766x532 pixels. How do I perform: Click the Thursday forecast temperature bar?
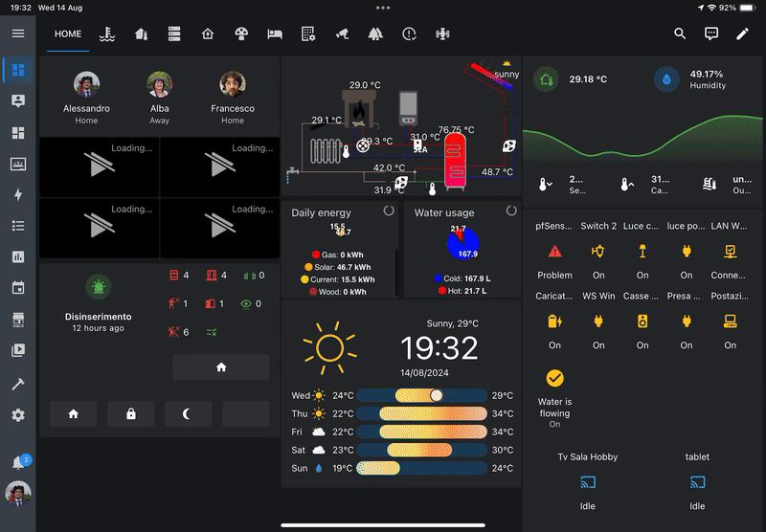(x=421, y=413)
